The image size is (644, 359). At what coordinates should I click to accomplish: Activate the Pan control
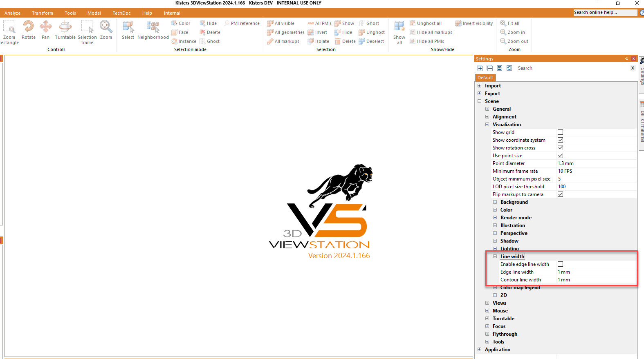pos(45,30)
